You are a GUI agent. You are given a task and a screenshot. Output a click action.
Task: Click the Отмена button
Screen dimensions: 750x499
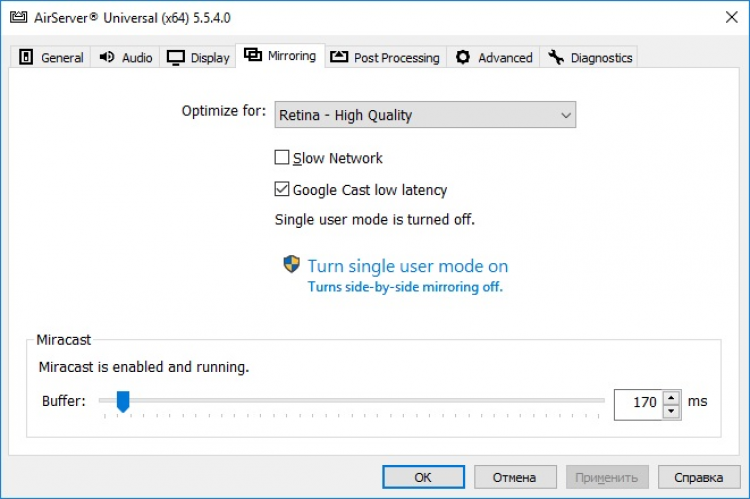(515, 477)
